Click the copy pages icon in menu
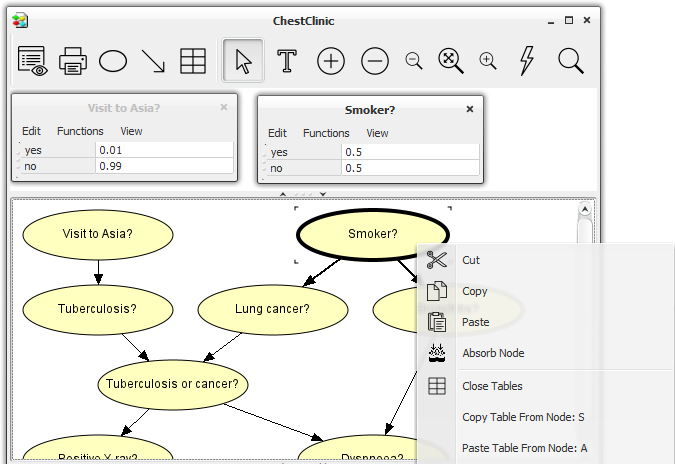 [x=437, y=291]
